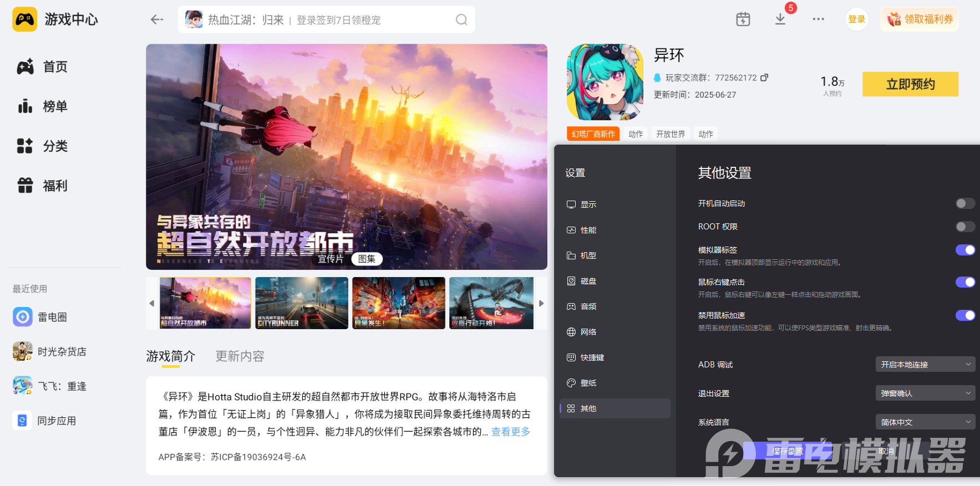Open the 福利 benefits page
980x486 pixels.
pyautogui.click(x=42, y=186)
